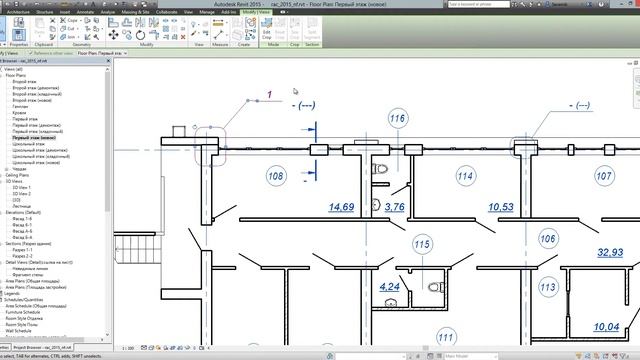This screenshot has height=360, width=640.
Task: Uncheck Reference other views checkbox
Action: [x=30, y=53]
